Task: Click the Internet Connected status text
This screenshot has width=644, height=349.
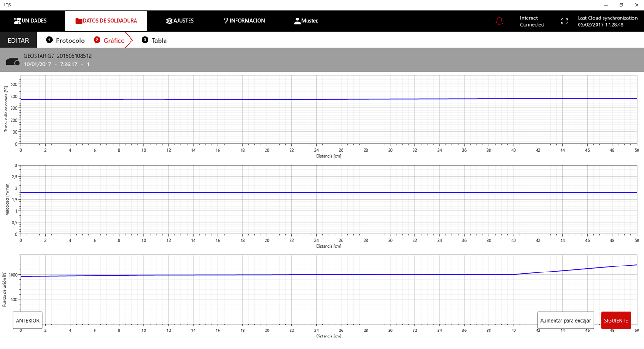Action: click(532, 21)
